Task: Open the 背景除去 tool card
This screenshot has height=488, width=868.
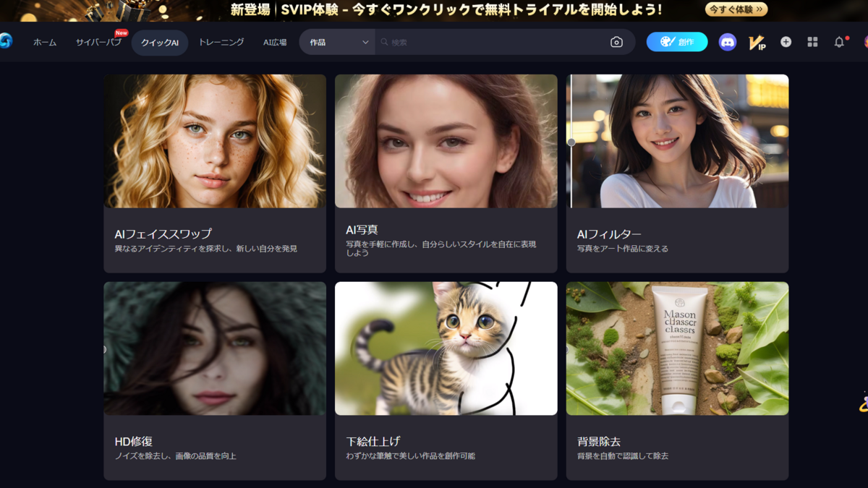Action: (678, 381)
